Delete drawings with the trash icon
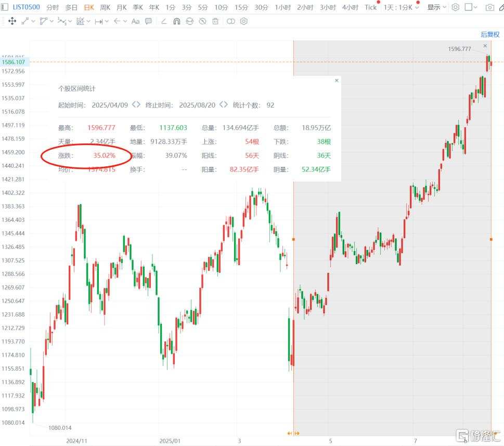 point(215,21)
